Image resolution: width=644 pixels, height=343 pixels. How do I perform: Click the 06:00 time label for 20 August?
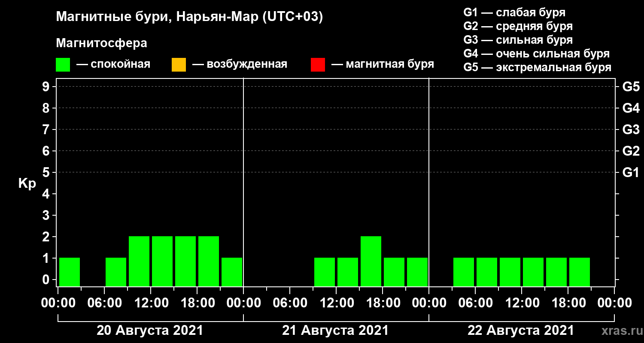[104, 303]
